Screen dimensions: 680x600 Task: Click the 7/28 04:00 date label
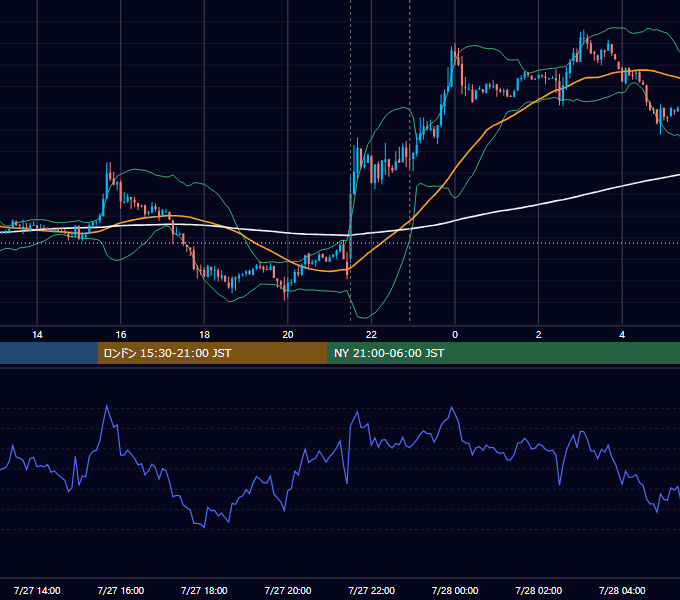(x=622, y=590)
